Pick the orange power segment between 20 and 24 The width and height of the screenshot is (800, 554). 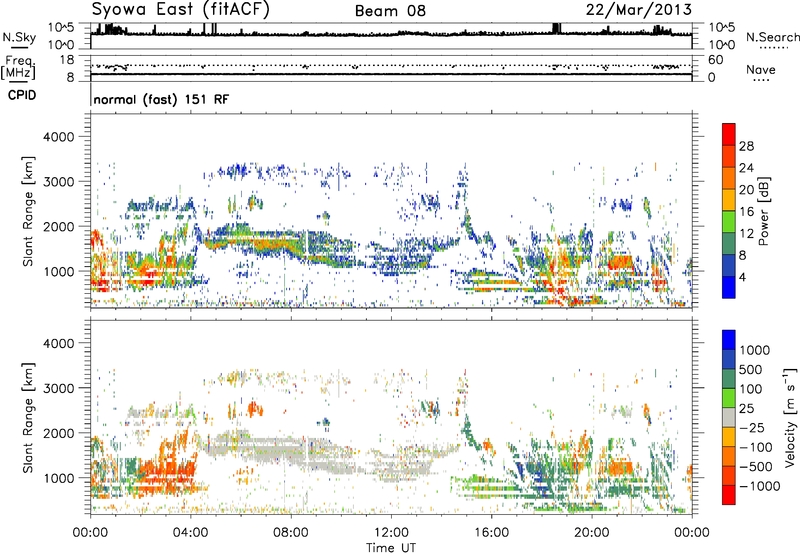[729, 179]
